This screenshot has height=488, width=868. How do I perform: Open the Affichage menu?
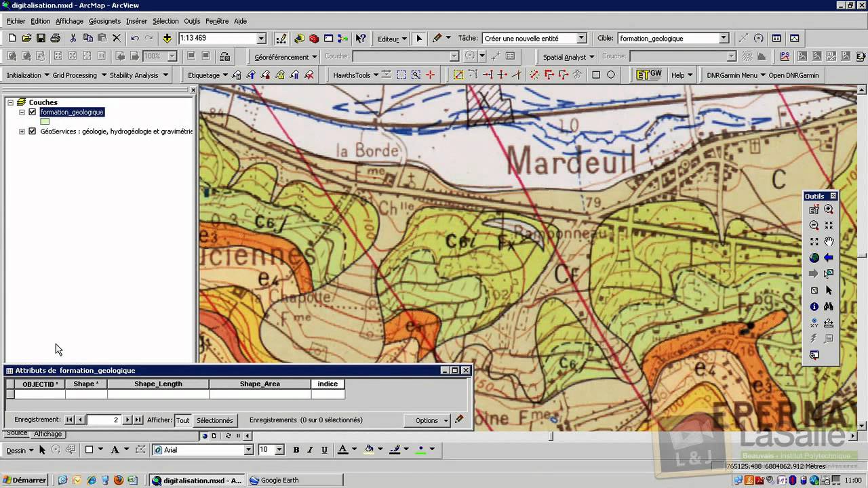(x=69, y=21)
